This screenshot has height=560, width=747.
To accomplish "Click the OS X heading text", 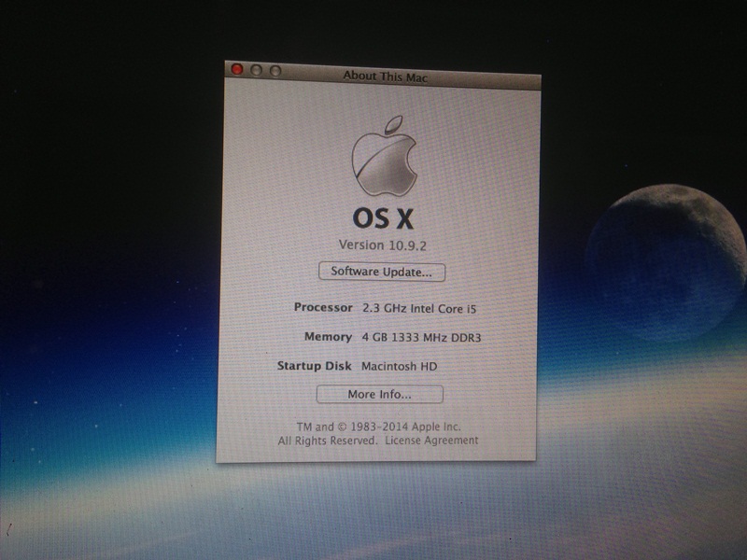I will point(383,217).
